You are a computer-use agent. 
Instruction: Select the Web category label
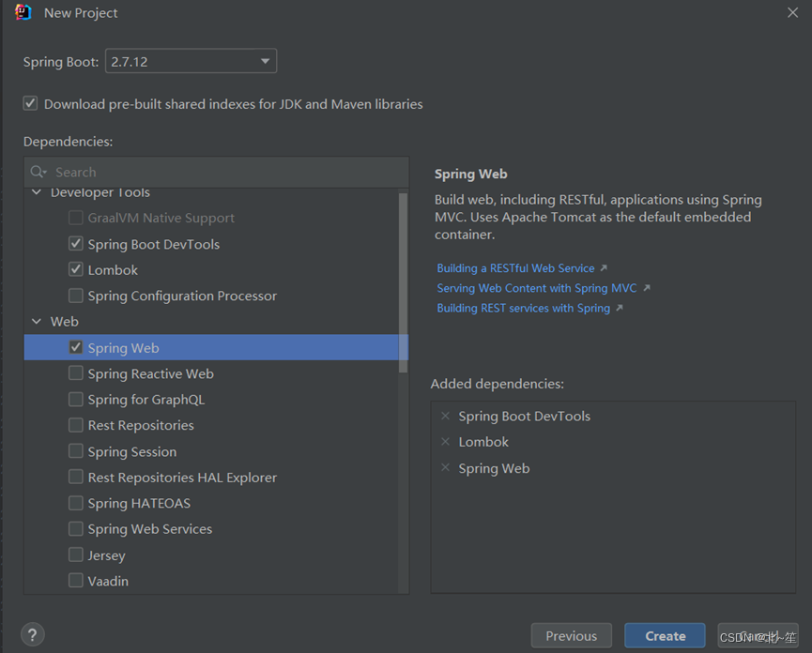pos(64,321)
